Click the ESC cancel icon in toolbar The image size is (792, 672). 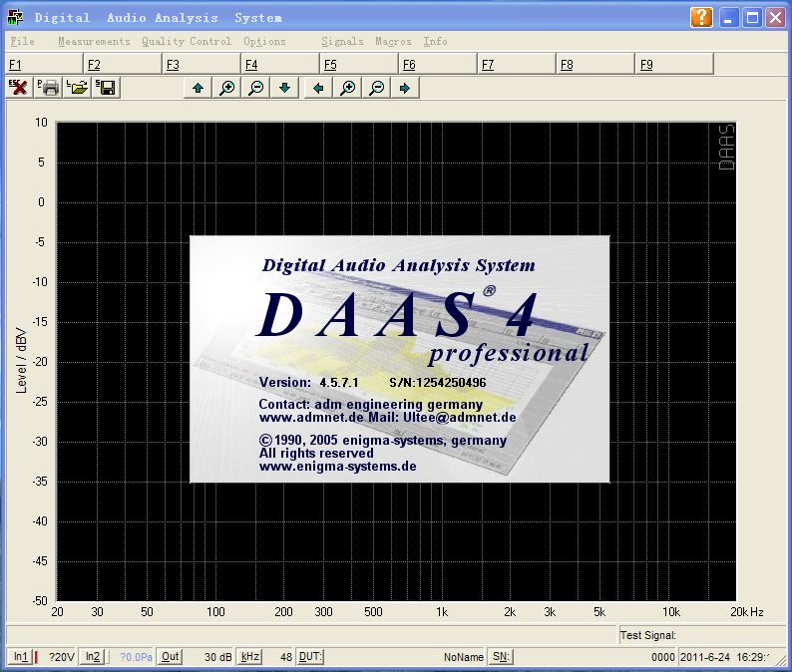pos(19,88)
